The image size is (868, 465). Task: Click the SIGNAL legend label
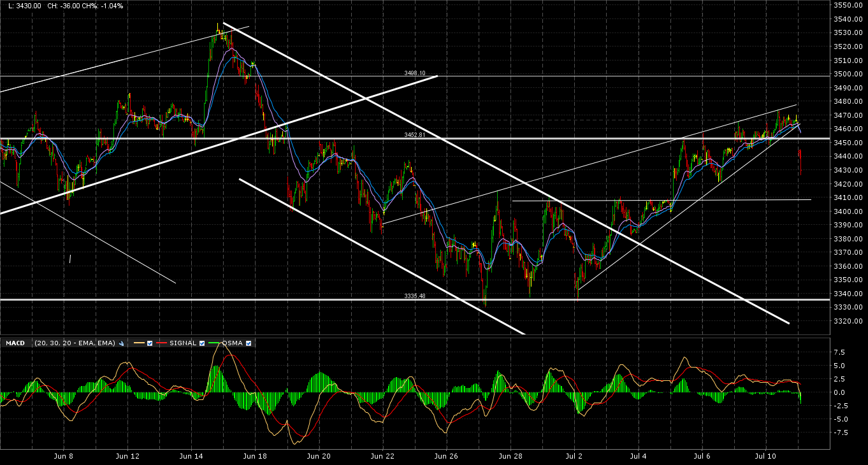tap(184, 343)
